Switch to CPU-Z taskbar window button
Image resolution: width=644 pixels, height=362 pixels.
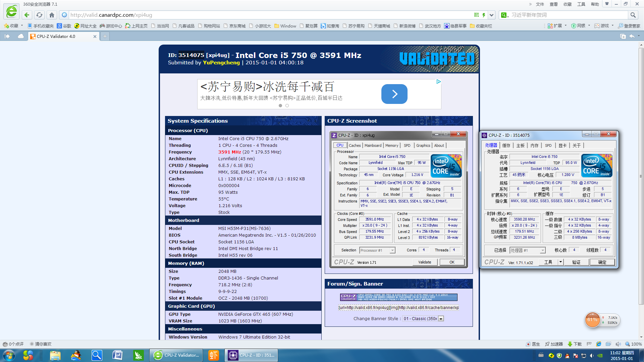coord(251,355)
